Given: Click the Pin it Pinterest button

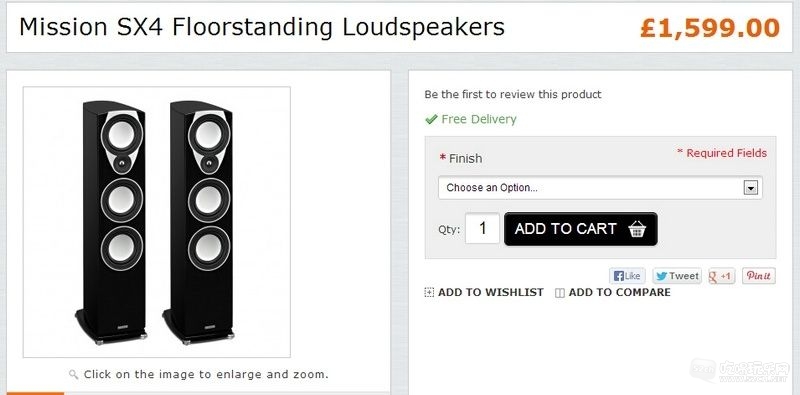Looking at the screenshot, I should (759, 276).
